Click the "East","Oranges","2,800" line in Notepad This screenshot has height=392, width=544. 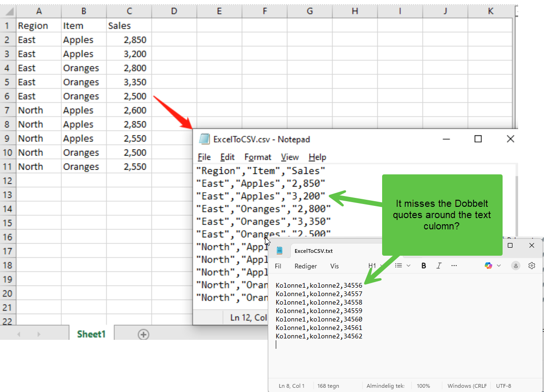(x=264, y=209)
